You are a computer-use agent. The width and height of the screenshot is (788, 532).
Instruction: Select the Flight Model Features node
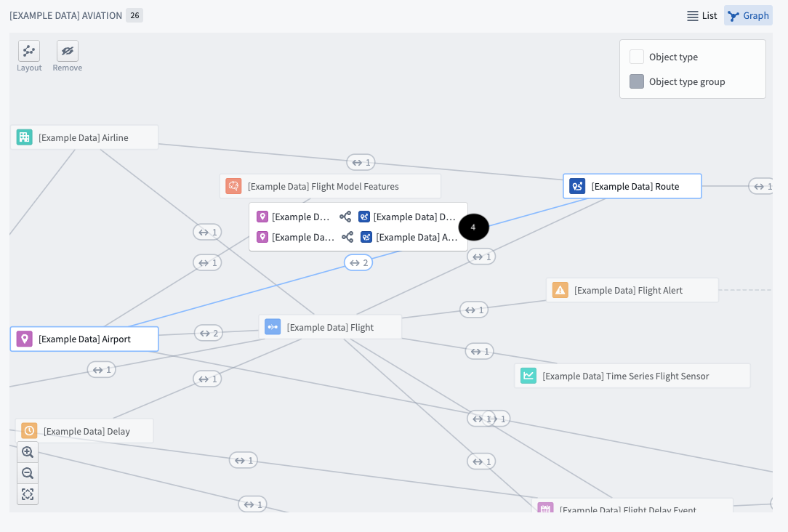tap(330, 186)
